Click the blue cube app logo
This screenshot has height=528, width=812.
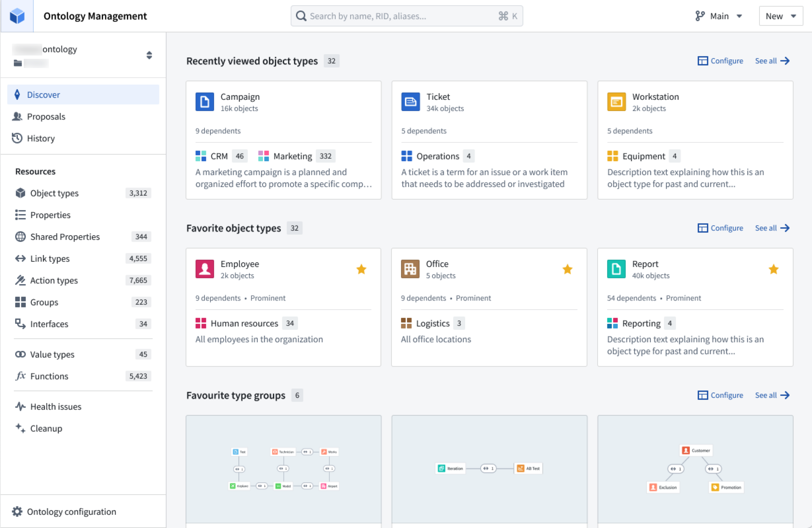click(17, 16)
